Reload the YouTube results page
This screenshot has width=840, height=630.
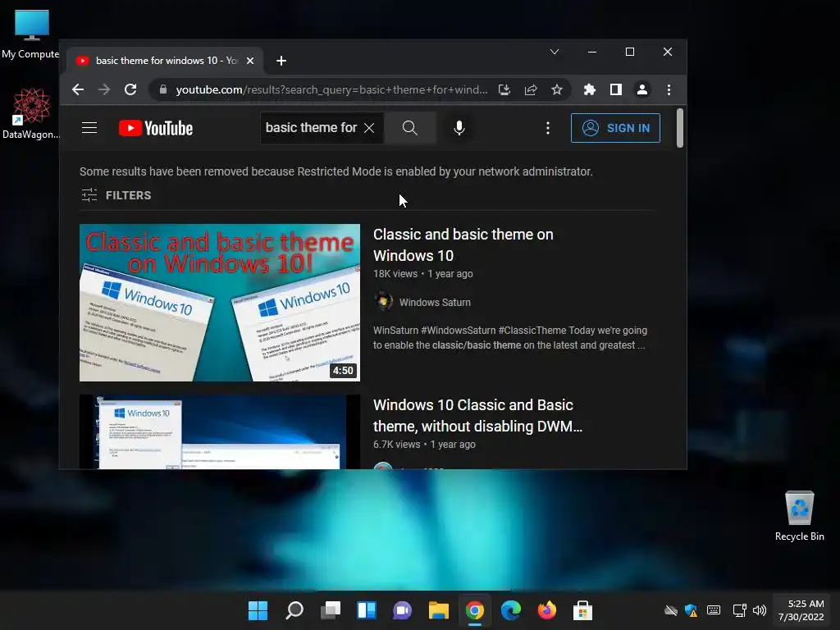click(130, 89)
